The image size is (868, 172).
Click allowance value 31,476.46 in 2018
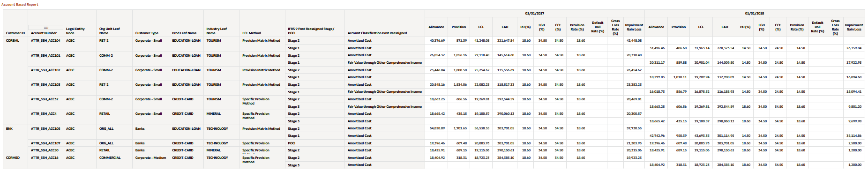pyautogui.click(x=657, y=48)
